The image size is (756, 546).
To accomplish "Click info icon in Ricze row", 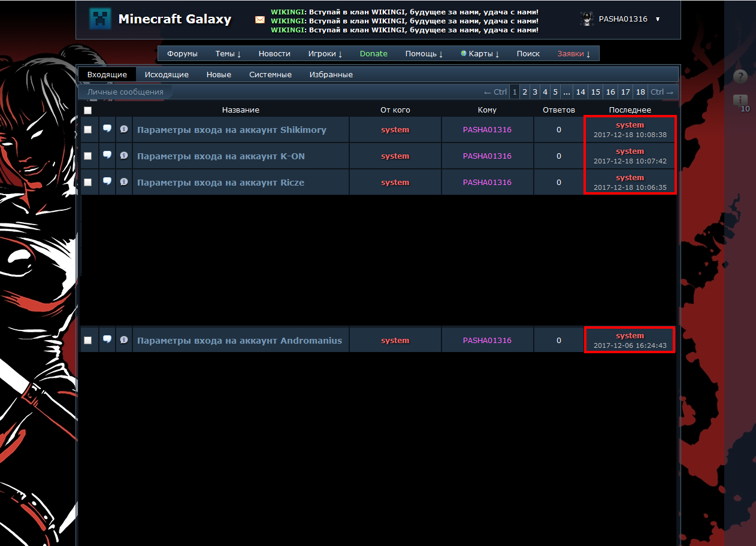I will (124, 181).
